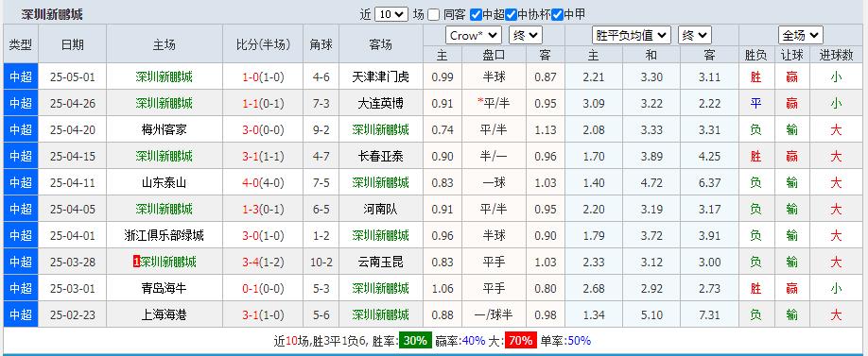This screenshot has height=356, width=868.
Task: Click the 胜 result on 25-03-01 row
Action: pyautogui.click(x=755, y=289)
